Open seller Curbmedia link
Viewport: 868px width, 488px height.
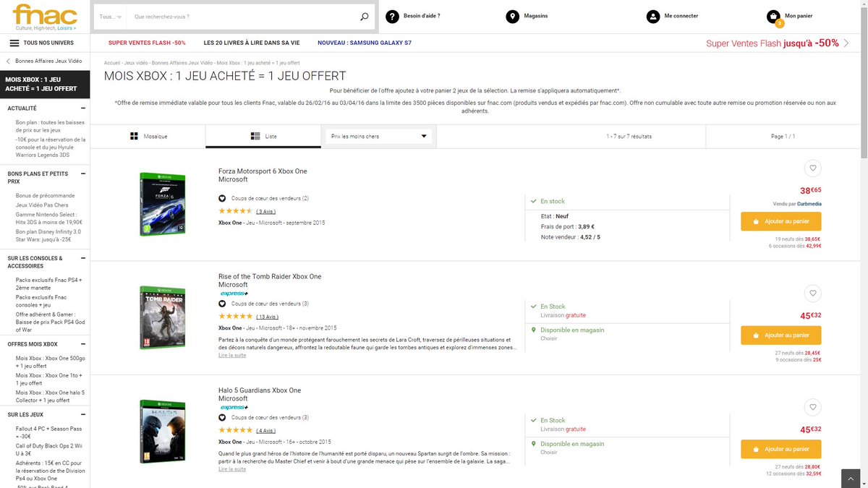(x=808, y=204)
